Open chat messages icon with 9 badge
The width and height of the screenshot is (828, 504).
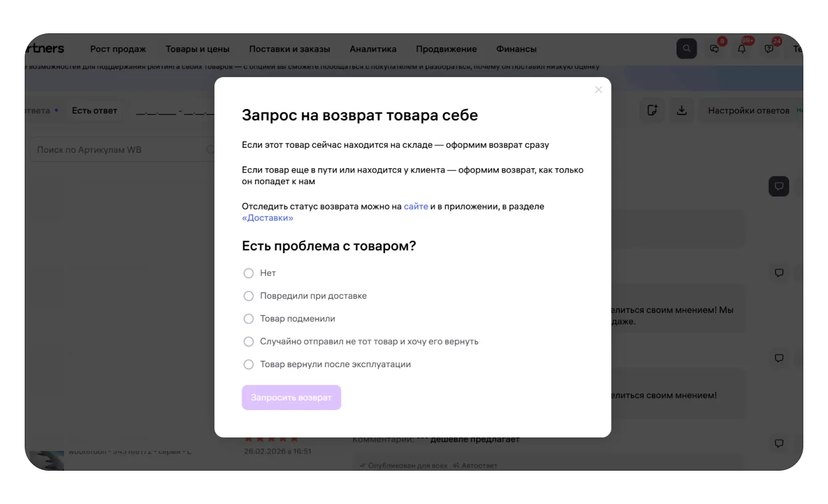tap(715, 49)
